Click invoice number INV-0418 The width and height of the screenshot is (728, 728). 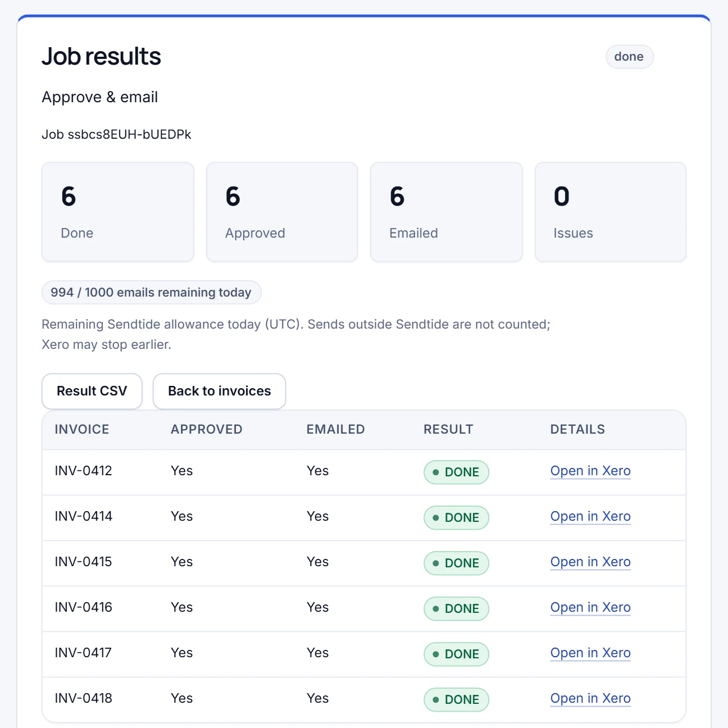[83, 698]
